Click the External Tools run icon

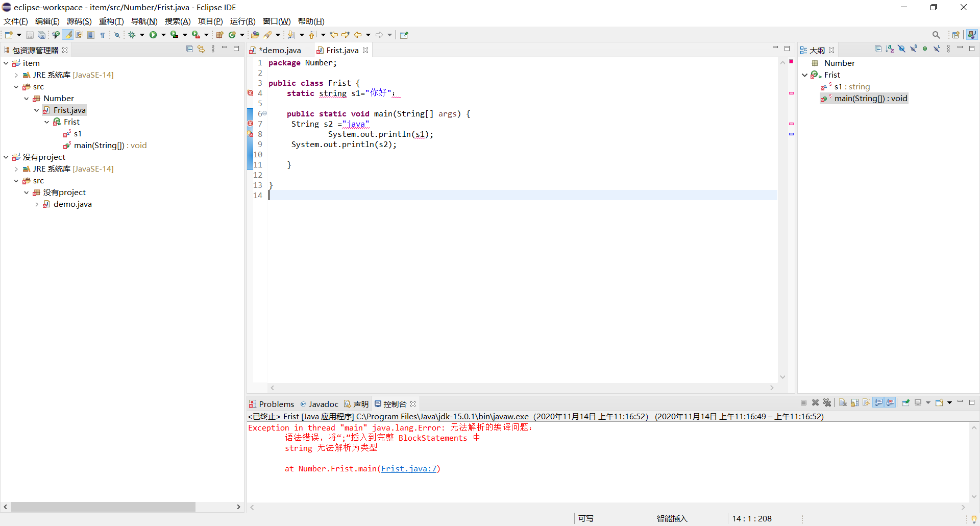coord(195,35)
